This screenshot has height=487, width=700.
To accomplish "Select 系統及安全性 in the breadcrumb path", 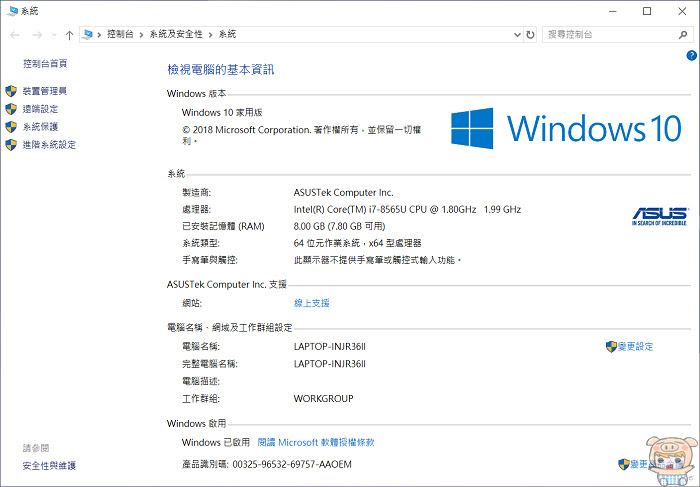I will point(176,34).
